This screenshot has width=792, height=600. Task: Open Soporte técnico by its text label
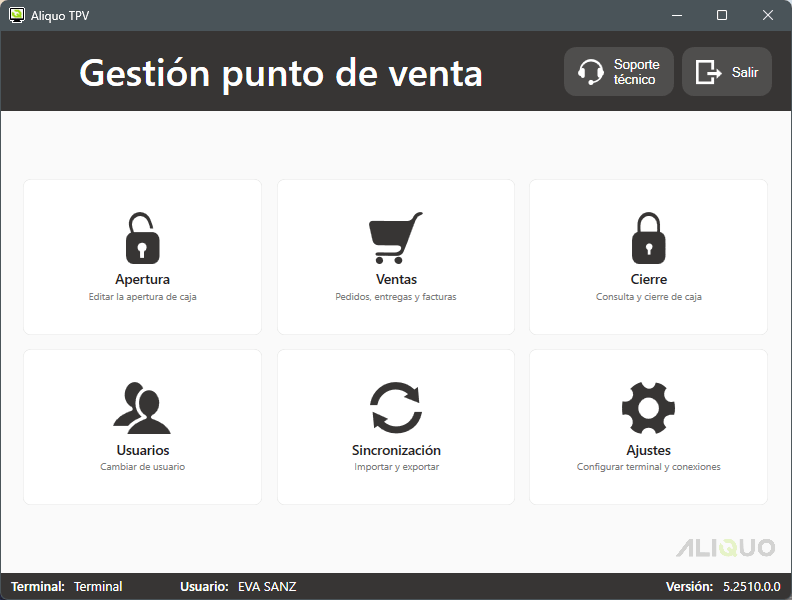(636, 72)
